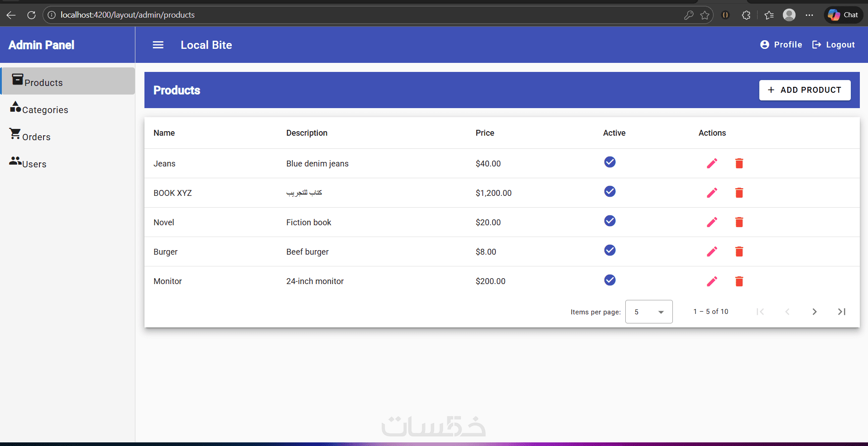Delete the Monitor product row
The height and width of the screenshot is (446, 868).
coord(739,281)
